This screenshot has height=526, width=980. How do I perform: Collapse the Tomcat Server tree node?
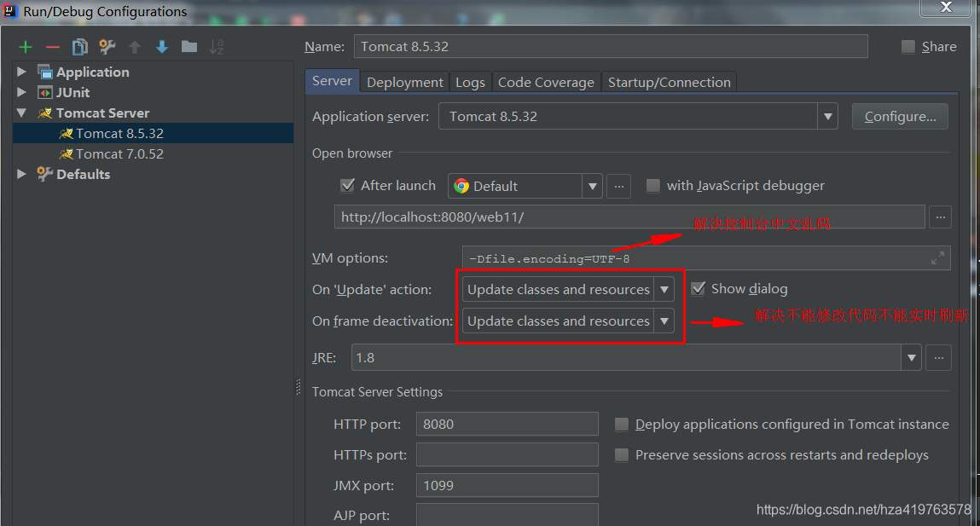pyautogui.click(x=22, y=113)
